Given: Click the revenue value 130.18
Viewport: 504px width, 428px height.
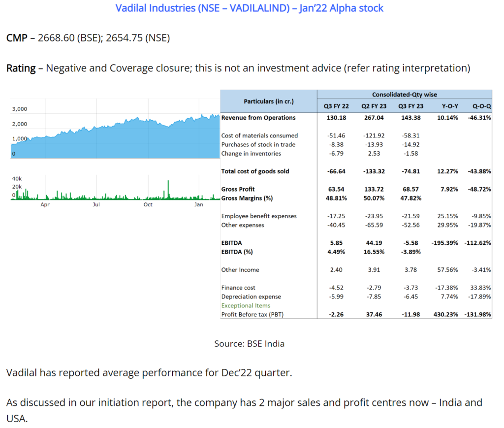Looking at the screenshot, I should (336, 118).
